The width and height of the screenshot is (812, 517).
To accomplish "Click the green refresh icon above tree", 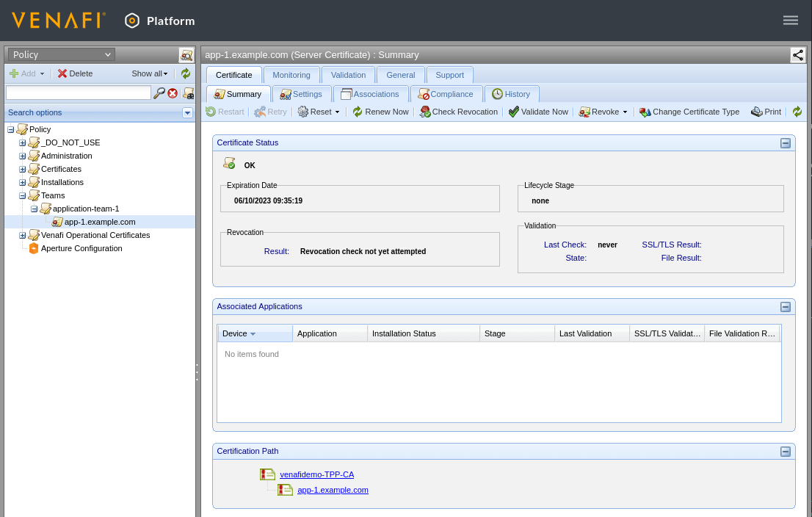I will (x=186, y=73).
